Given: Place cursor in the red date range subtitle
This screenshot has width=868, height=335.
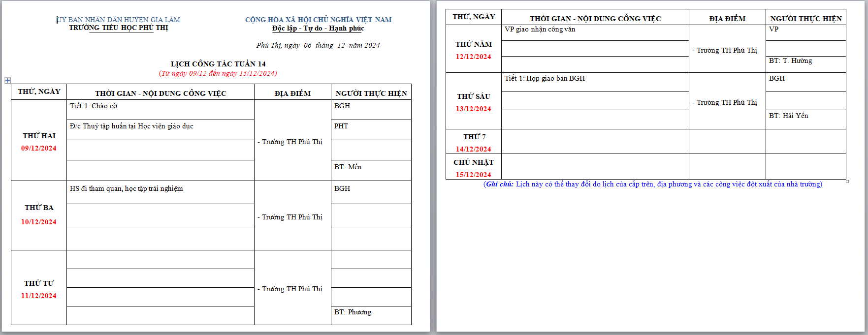Looking at the screenshot, I should click(218, 73).
